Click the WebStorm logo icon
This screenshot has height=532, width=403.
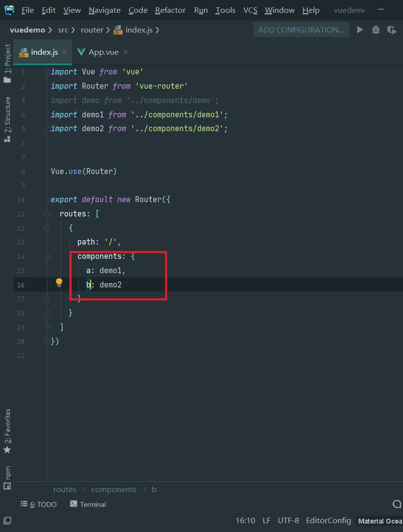tap(9, 10)
